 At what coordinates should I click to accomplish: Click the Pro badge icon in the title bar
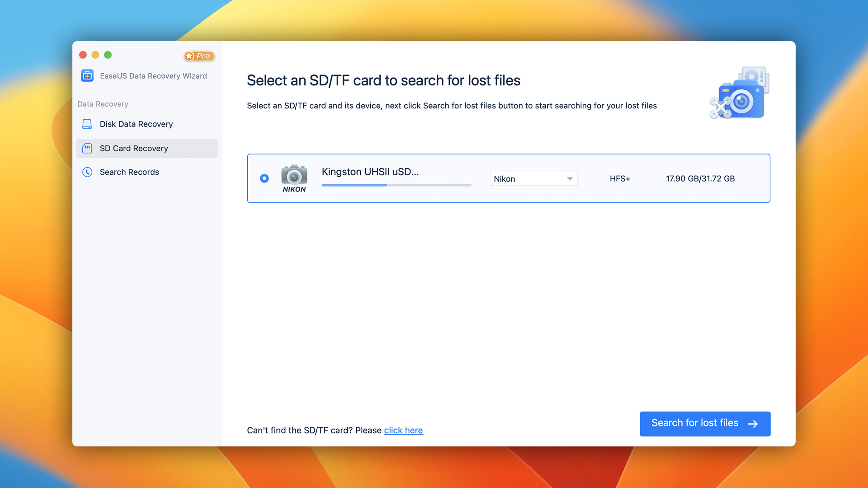click(x=199, y=56)
